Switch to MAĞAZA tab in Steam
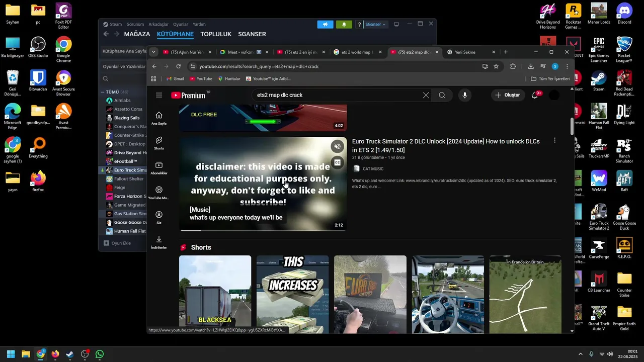644x362 pixels. click(137, 34)
